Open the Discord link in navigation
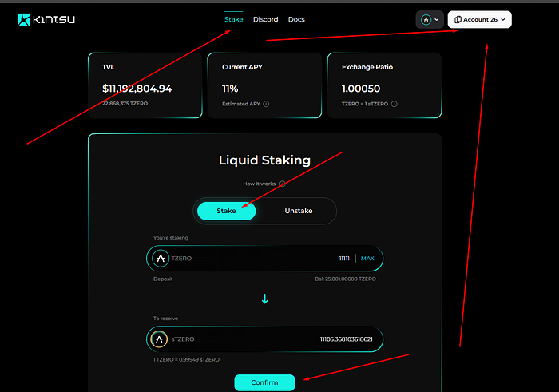Screen dimensions: 559x392 [265, 19]
